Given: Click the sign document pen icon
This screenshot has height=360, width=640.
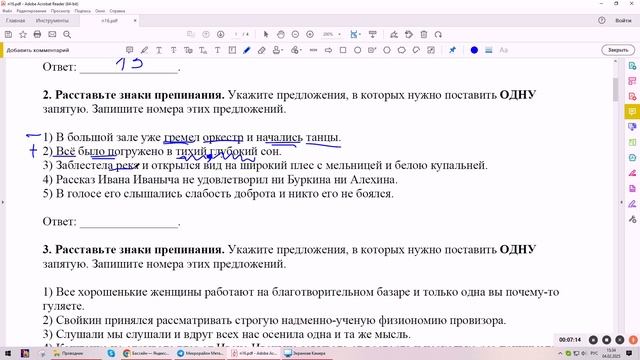Looking at the screenshot, I should pyautogui.click(x=394, y=35).
